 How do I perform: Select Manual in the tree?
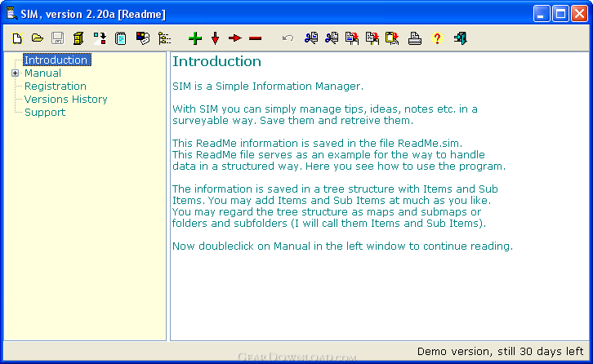pos(42,73)
